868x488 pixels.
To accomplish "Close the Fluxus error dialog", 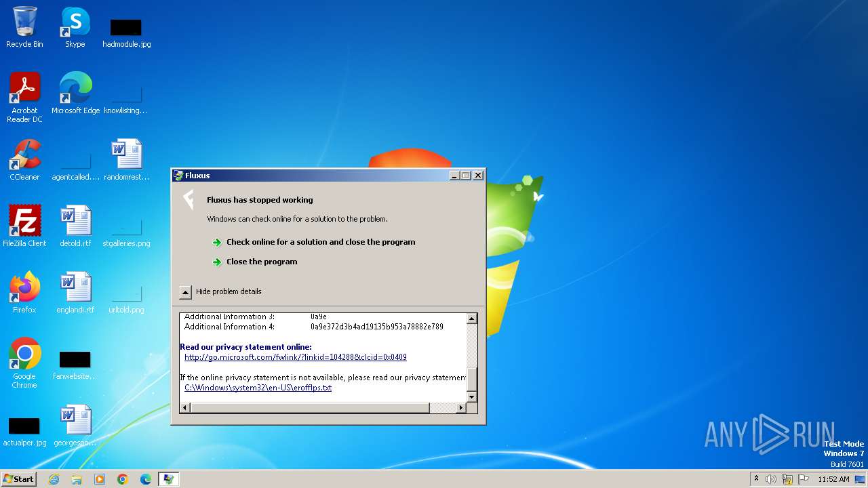I will click(478, 176).
